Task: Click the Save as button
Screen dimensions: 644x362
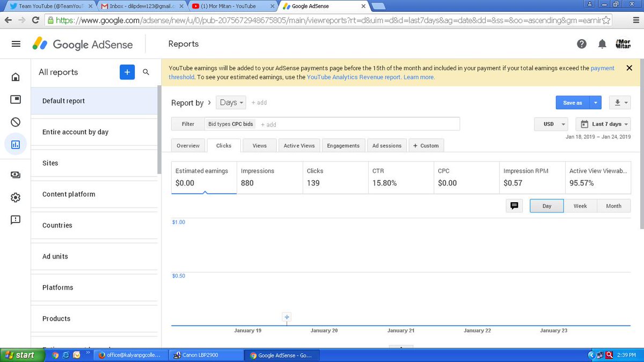Action: pos(573,102)
